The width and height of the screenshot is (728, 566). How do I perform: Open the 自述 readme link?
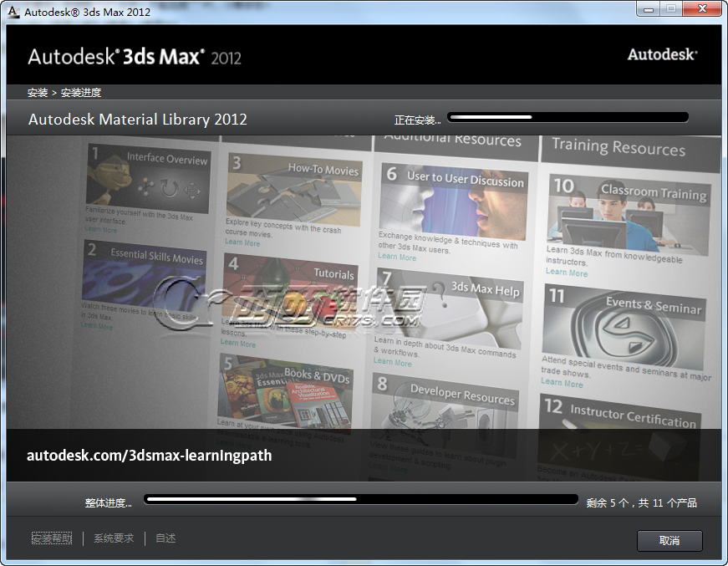point(165,538)
